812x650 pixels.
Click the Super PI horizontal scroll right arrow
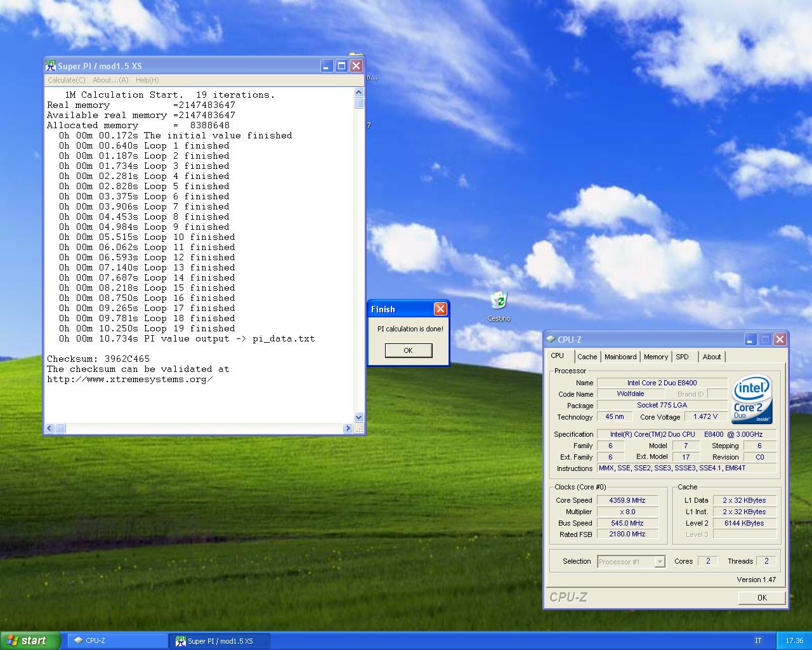click(348, 428)
